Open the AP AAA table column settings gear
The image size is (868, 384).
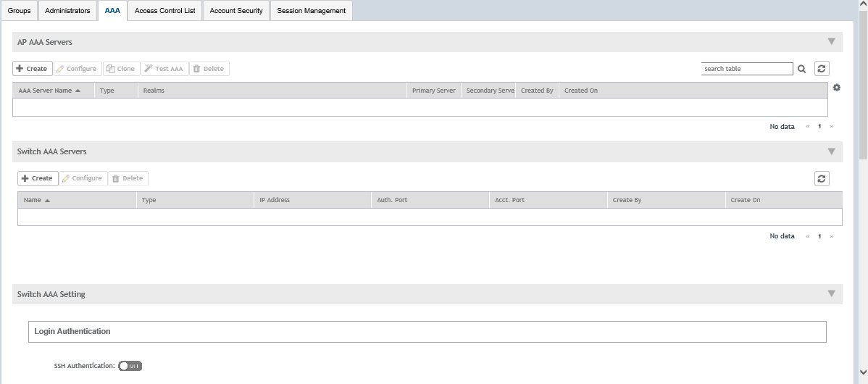pos(837,88)
